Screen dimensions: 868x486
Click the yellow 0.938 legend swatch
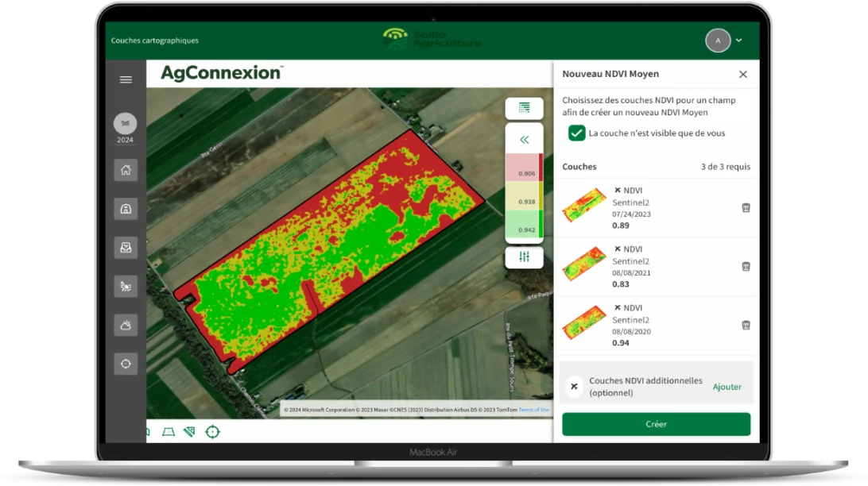coord(525,195)
